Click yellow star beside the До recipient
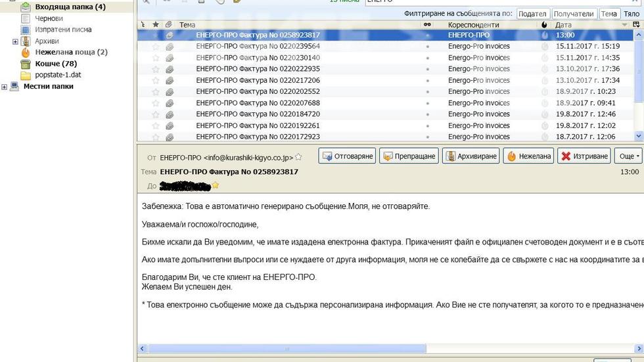 click(216, 185)
